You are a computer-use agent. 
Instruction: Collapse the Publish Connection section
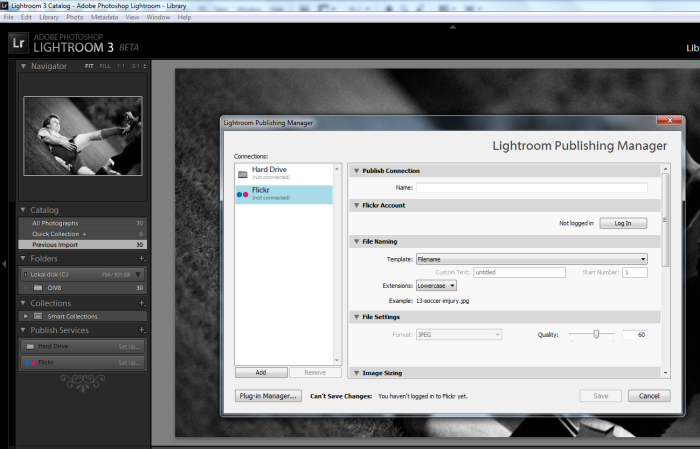coord(356,171)
